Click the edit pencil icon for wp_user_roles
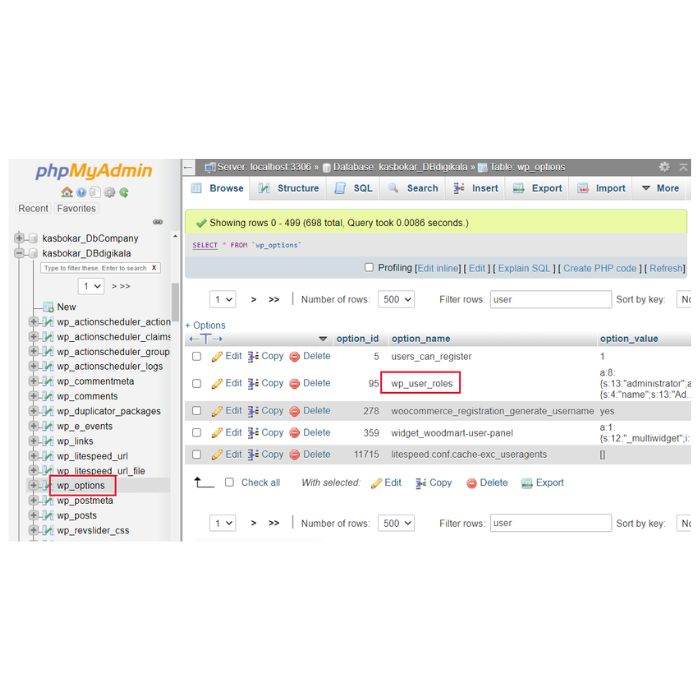Screen dimensions: 700x700 [217, 384]
